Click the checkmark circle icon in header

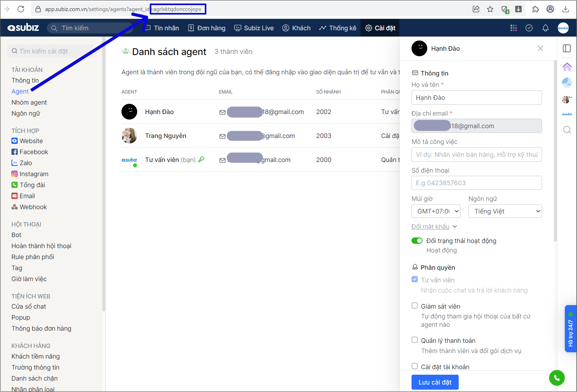coord(529,28)
